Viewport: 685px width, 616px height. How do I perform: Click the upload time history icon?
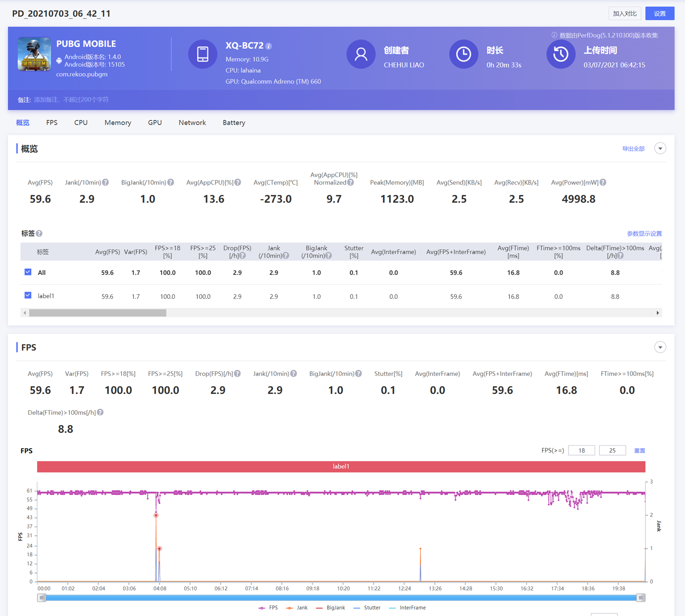coord(560,54)
